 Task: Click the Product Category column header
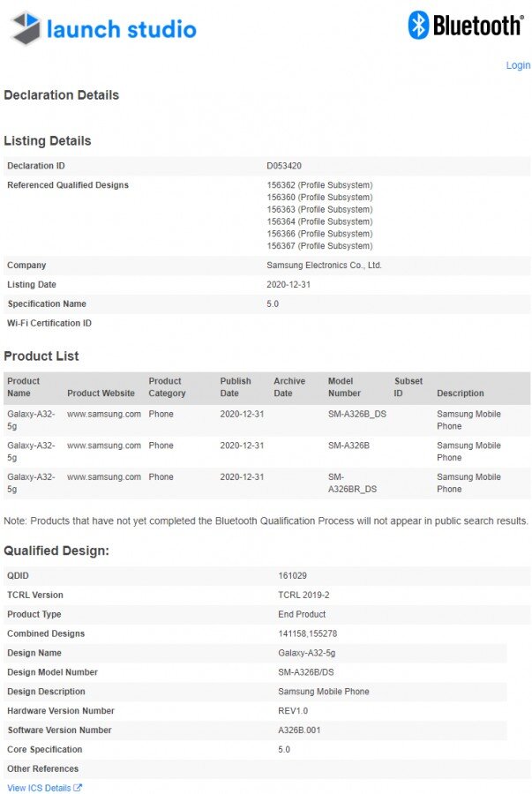tap(167, 387)
